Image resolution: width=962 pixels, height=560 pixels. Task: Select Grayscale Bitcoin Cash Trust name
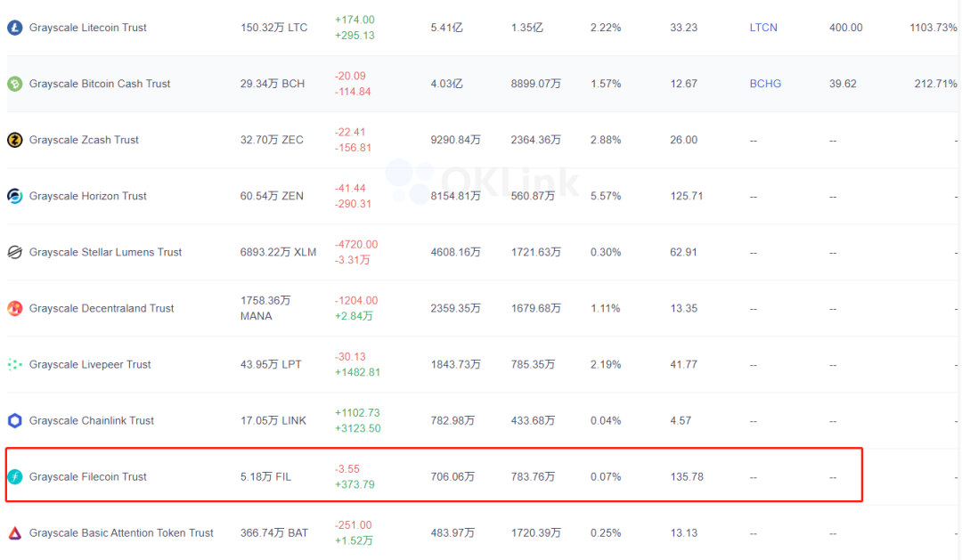tap(100, 84)
